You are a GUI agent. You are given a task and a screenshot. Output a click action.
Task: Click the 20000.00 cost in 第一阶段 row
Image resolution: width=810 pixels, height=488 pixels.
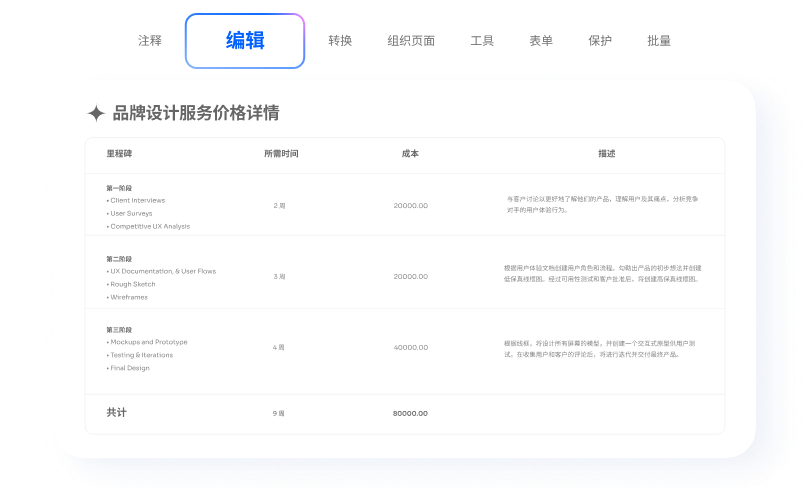[x=411, y=206]
